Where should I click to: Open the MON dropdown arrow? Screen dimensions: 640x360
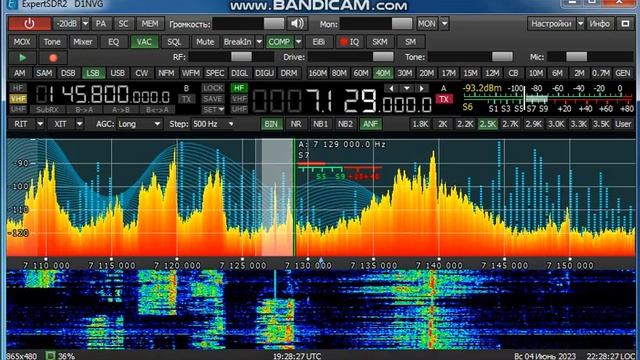[444, 24]
